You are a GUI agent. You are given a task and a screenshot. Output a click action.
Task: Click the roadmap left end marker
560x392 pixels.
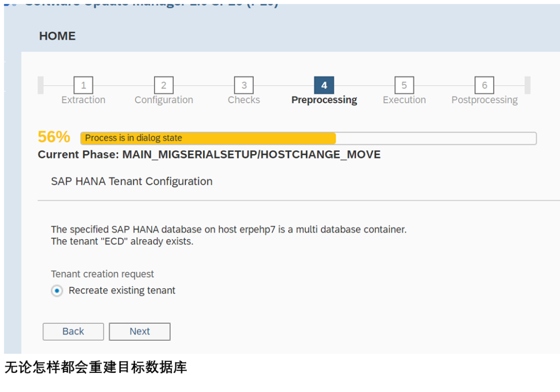(x=41, y=85)
